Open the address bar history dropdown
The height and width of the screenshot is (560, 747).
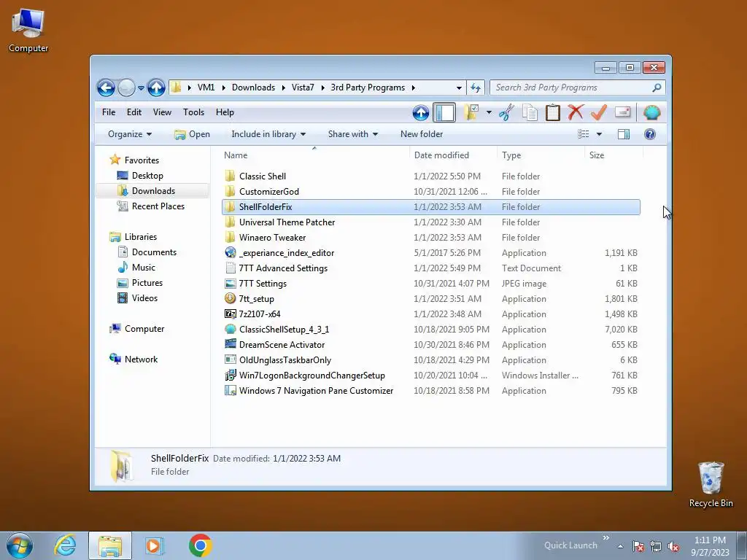point(459,87)
